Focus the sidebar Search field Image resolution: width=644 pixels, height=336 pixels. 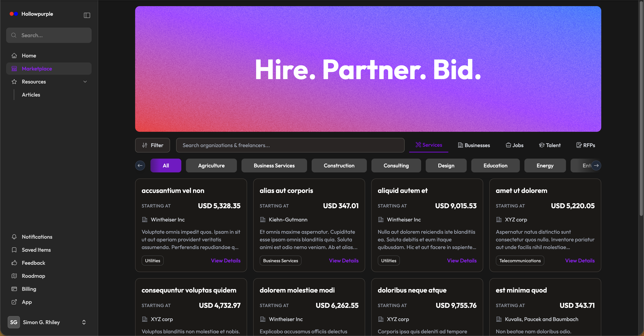[49, 35]
